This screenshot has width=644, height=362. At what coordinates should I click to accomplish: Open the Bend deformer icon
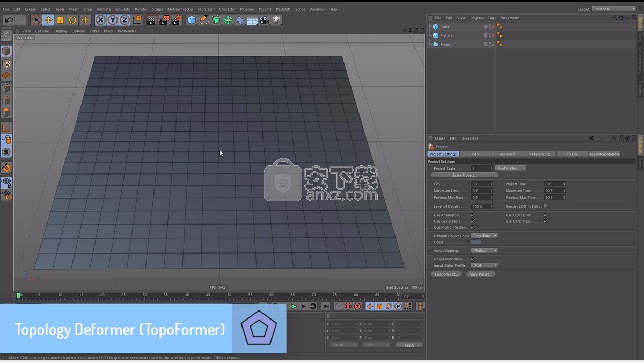tap(240, 20)
